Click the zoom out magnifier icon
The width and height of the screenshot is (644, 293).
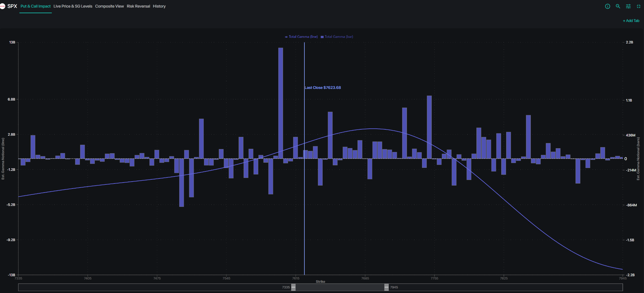618,6
